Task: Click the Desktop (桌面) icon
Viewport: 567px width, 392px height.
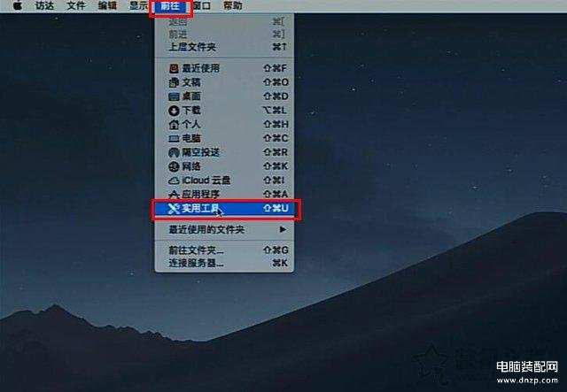Action: click(x=174, y=96)
